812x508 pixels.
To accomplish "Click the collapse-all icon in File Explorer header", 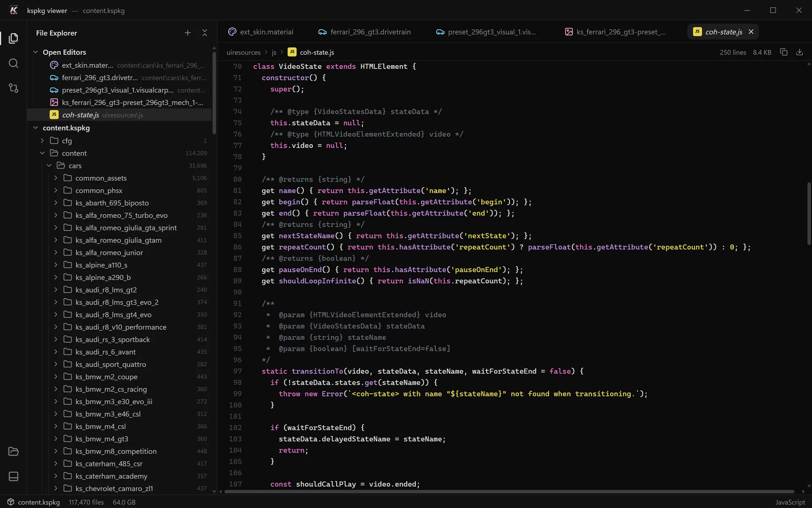I will point(205,33).
